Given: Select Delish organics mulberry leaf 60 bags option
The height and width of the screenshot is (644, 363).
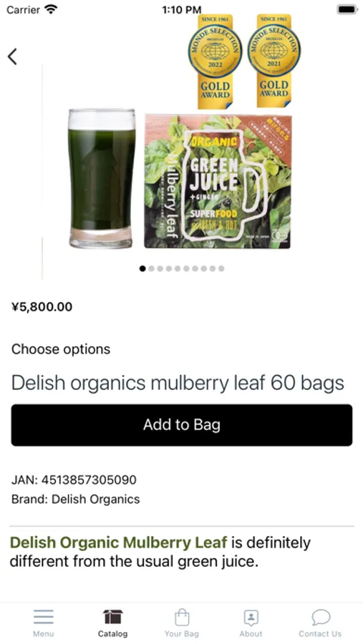Looking at the screenshot, I should click(178, 383).
